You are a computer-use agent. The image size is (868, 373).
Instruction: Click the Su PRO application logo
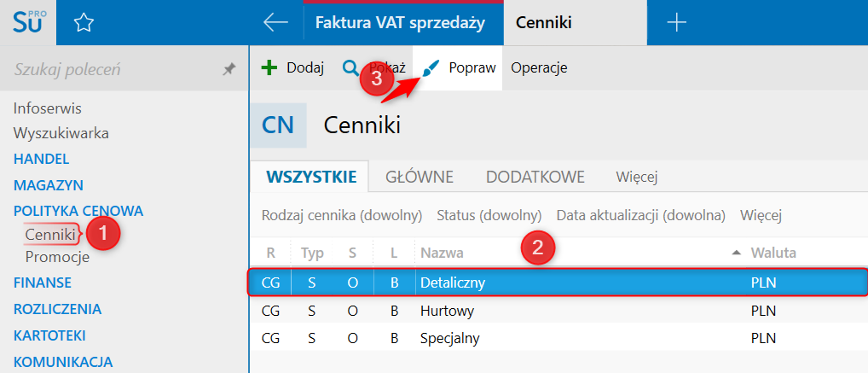(x=27, y=22)
